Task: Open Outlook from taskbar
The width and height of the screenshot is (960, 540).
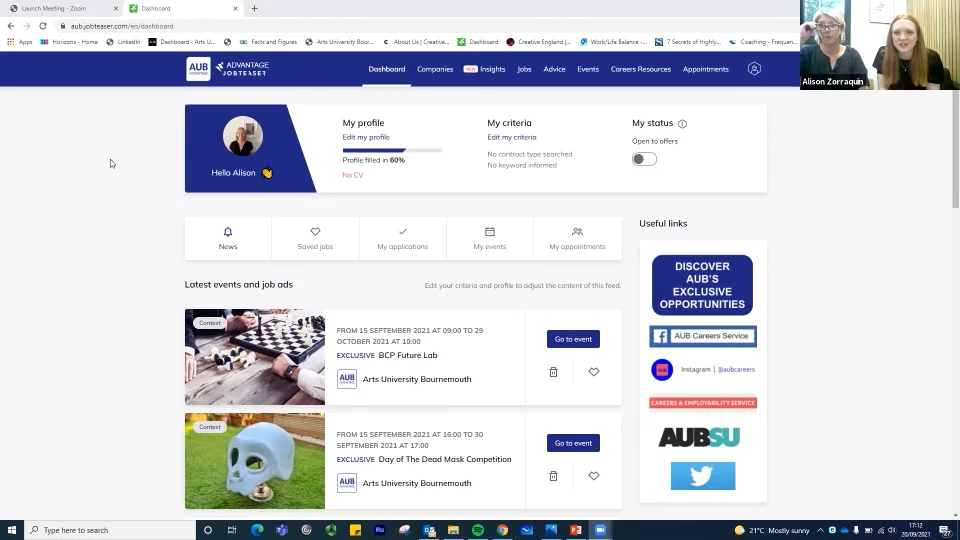Action: pyautogui.click(x=429, y=530)
